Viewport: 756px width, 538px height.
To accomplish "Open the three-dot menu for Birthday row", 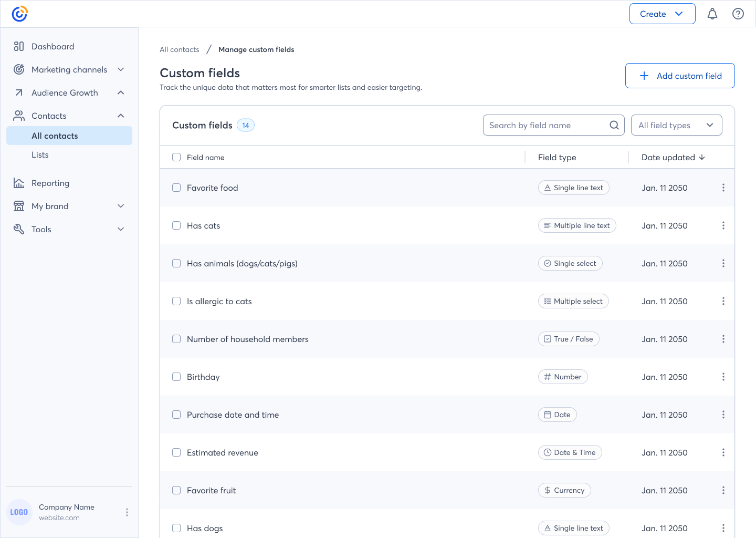I will 723,377.
